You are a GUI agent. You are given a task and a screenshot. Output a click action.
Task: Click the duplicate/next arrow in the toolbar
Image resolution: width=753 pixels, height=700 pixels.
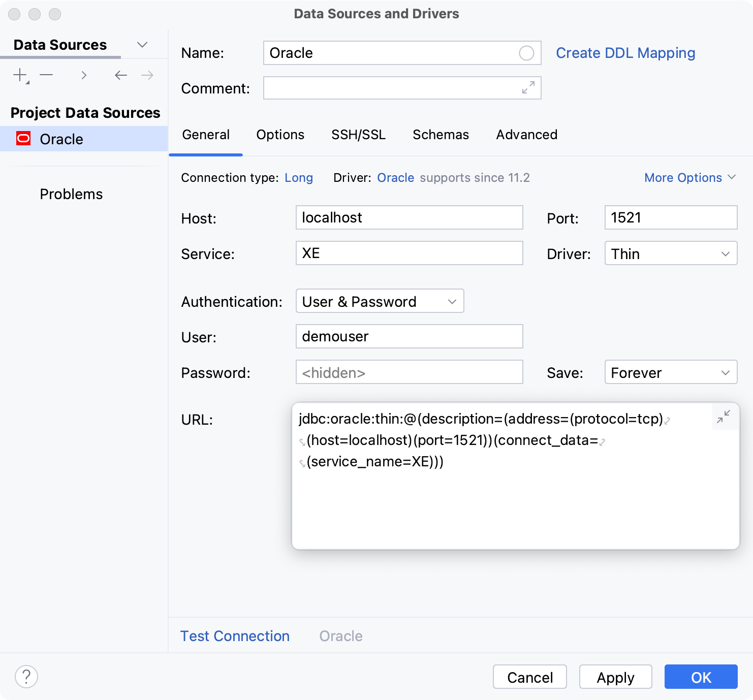point(84,75)
